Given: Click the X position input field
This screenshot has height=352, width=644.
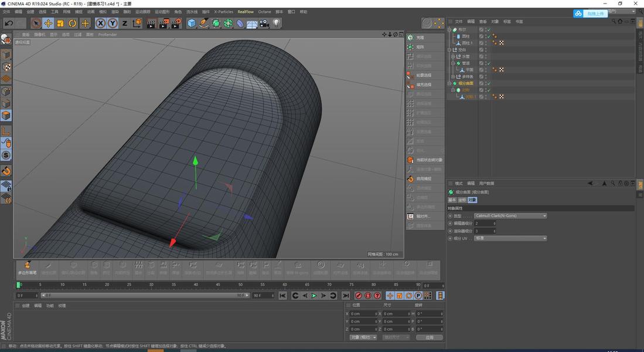Looking at the screenshot, I should (363, 314).
